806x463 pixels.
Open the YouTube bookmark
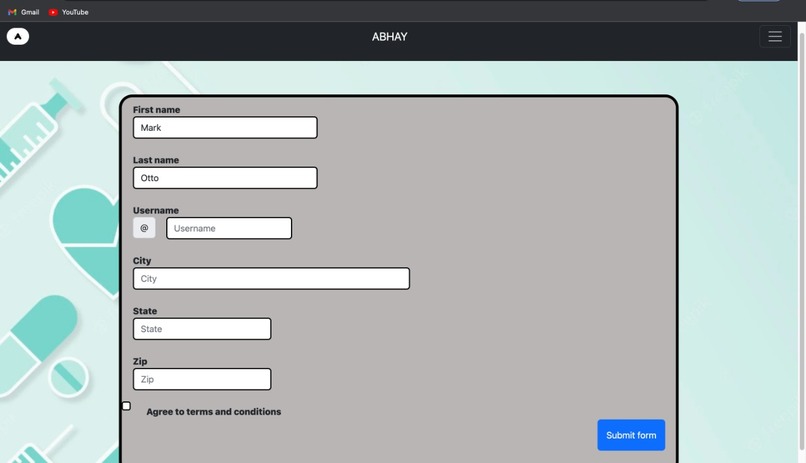(x=68, y=12)
